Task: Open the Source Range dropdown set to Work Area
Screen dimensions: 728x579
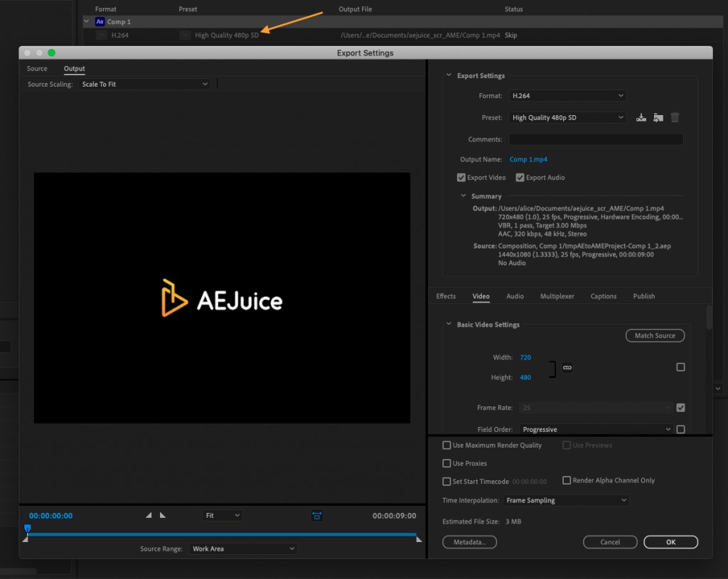Action: (243, 548)
